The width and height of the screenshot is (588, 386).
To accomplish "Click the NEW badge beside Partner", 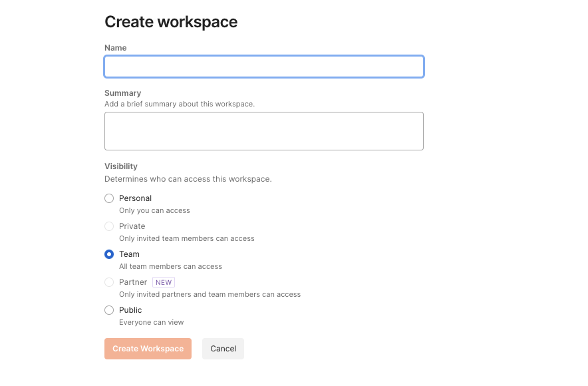I will tap(164, 282).
